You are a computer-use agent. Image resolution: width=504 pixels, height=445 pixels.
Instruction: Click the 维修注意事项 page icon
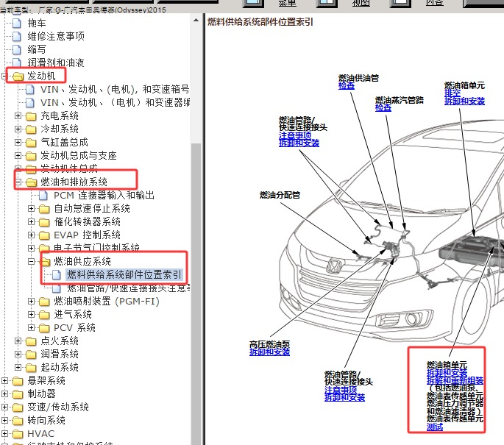(17, 36)
